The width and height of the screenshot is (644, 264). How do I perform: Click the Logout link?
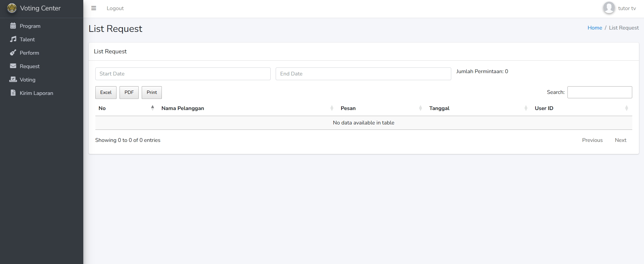[x=115, y=8]
